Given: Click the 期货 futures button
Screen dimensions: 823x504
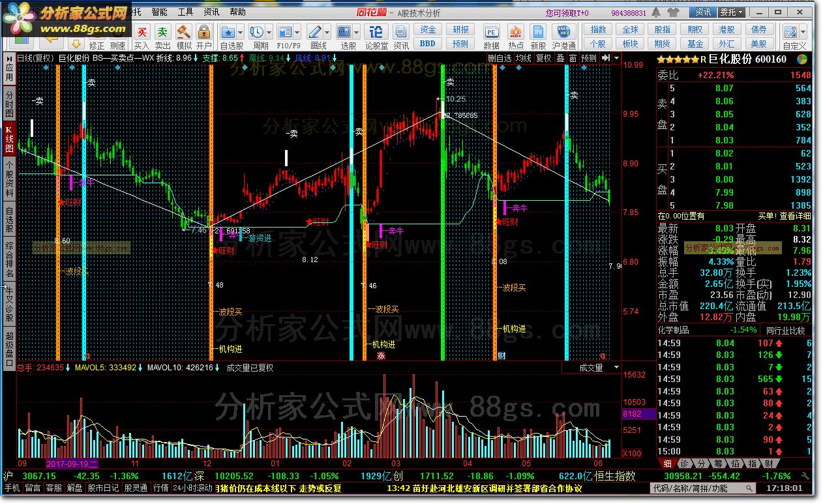Looking at the screenshot, I should pyautogui.click(x=663, y=44).
